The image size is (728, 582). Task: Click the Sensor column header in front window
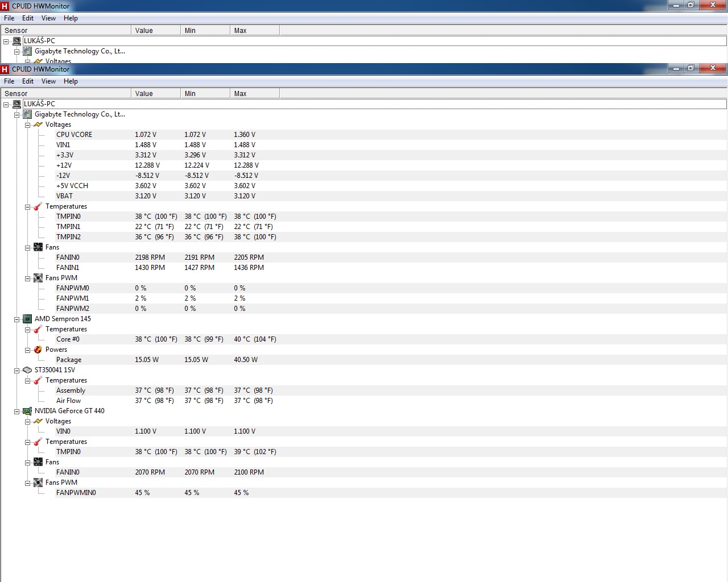click(66, 93)
